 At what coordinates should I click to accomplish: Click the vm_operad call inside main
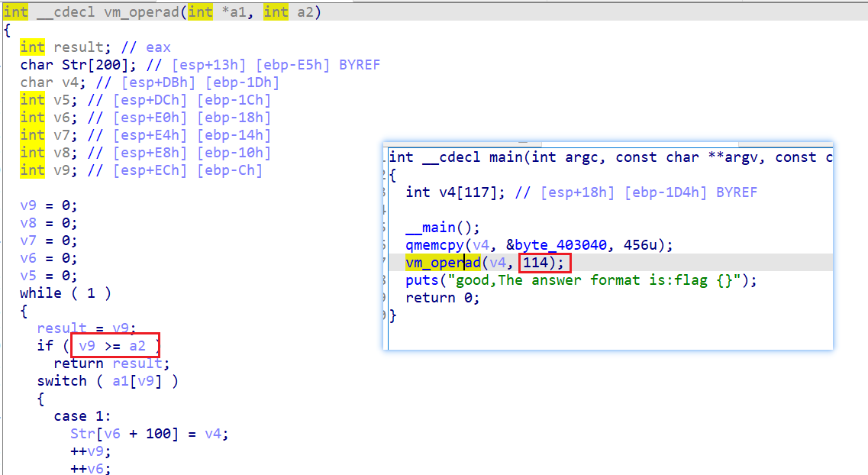pyautogui.click(x=443, y=263)
